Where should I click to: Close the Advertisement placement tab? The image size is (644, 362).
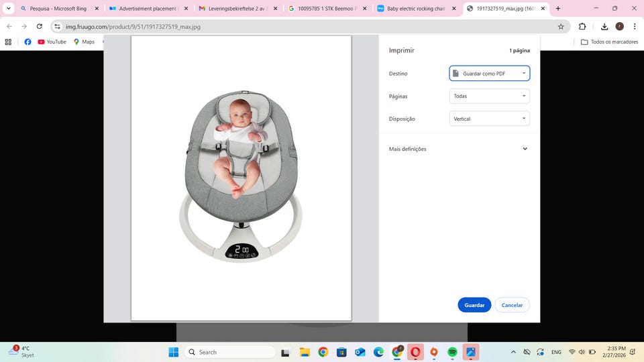click(186, 8)
